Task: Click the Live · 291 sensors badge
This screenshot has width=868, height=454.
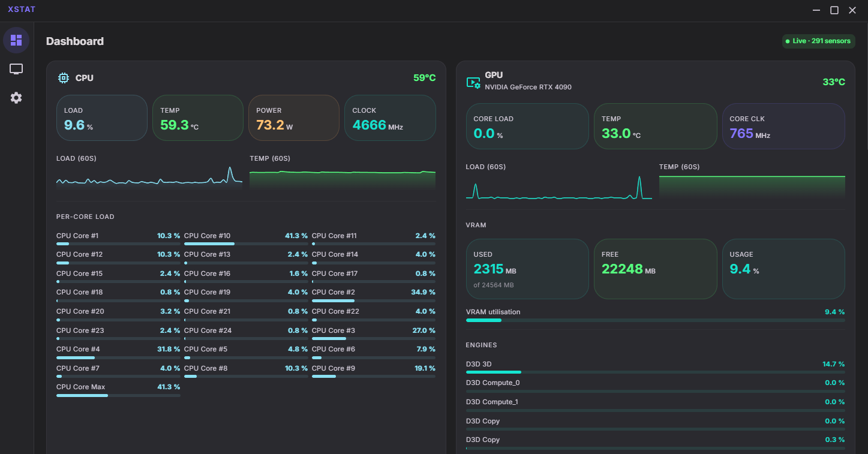Action: pos(818,41)
